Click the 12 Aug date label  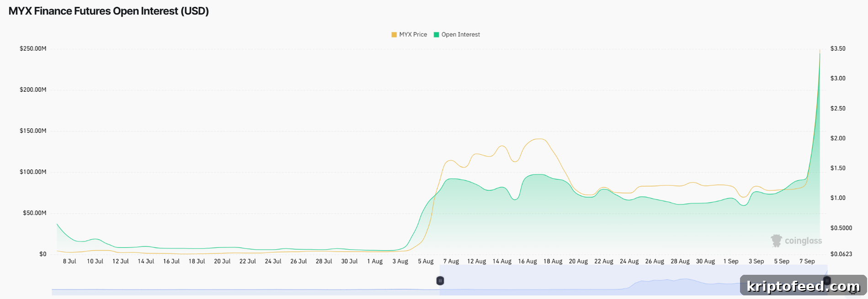tap(477, 262)
